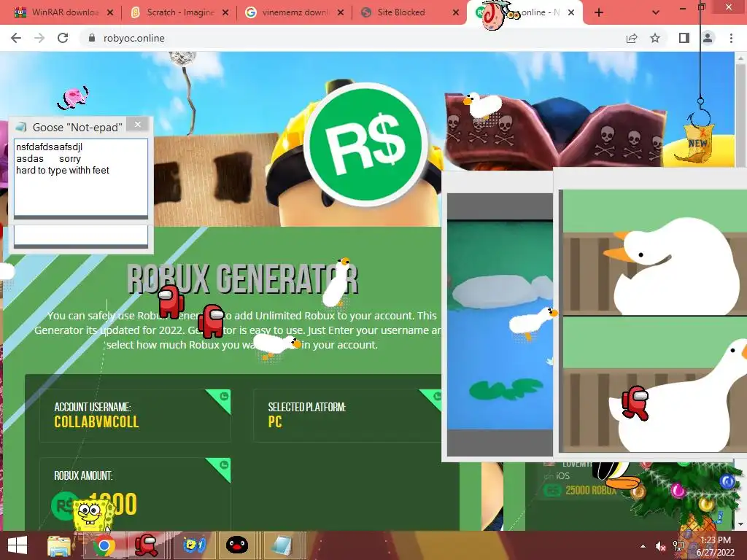The width and height of the screenshot is (747, 560).
Task: Close the Site Blocked tab
Action: (x=456, y=12)
